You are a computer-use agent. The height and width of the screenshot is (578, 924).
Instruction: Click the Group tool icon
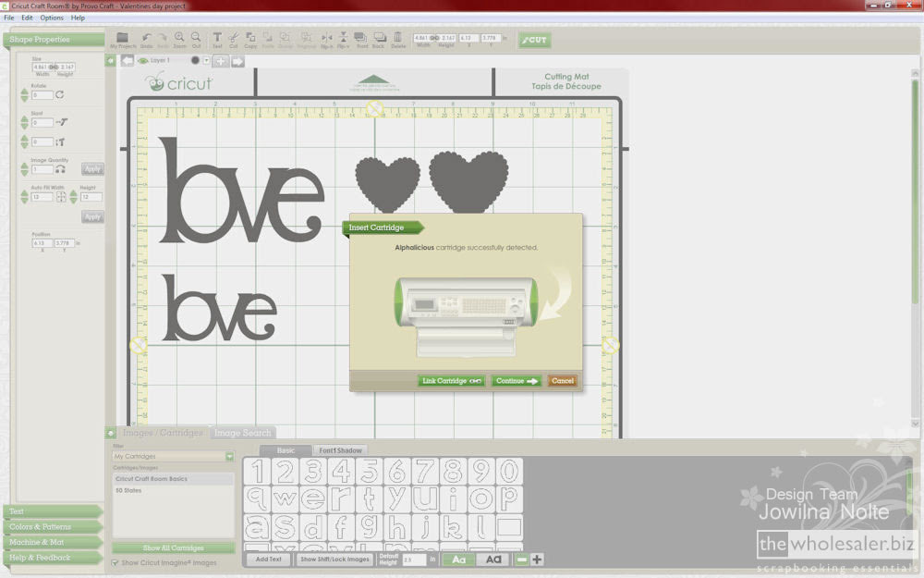285,37
